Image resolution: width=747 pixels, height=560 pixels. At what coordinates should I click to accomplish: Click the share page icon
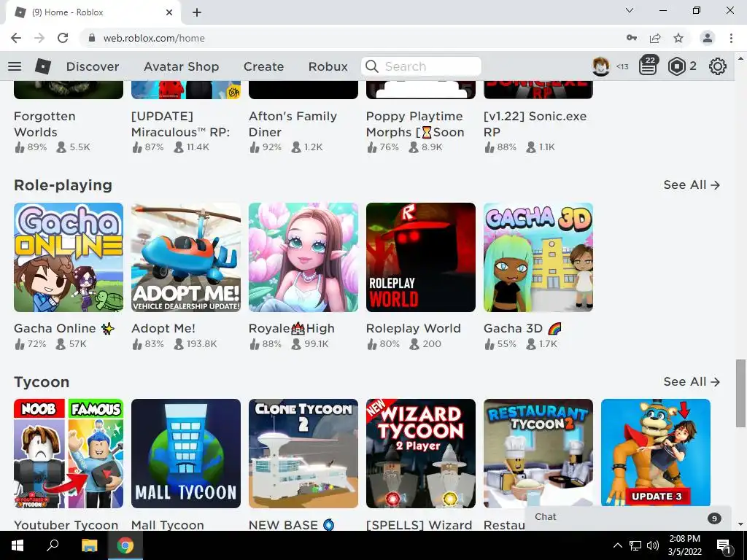pyautogui.click(x=655, y=38)
